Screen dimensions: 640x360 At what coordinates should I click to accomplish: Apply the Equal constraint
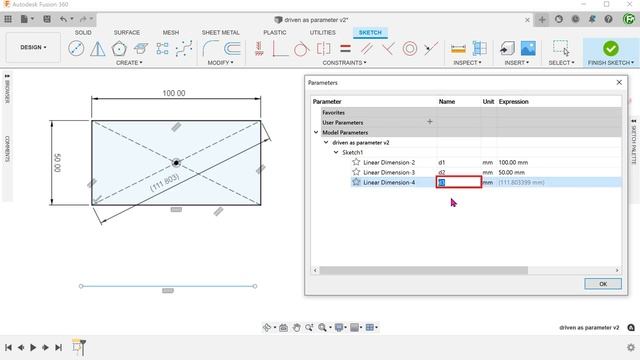coord(345,49)
